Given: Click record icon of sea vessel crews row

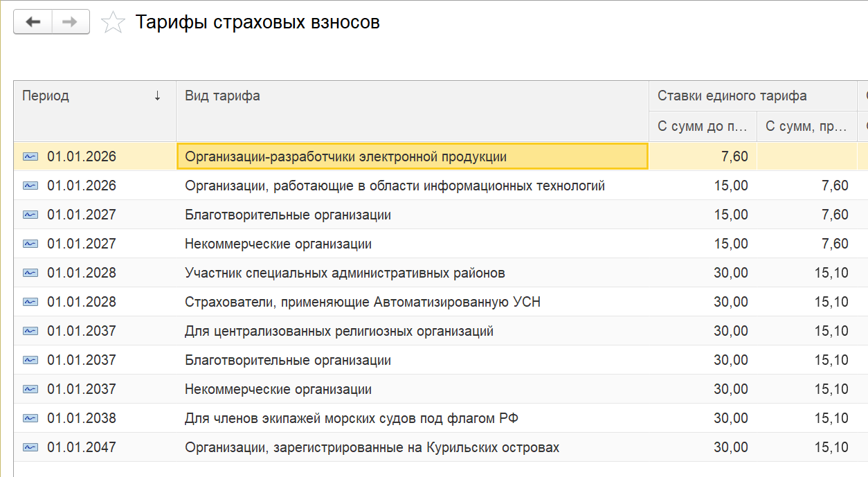Looking at the screenshot, I should pos(30,419).
